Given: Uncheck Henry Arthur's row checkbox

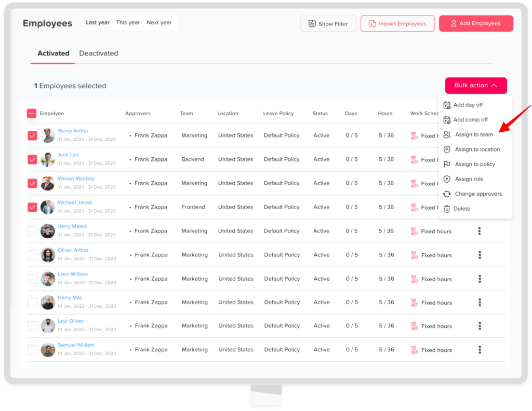Looking at the screenshot, I should coord(32,135).
